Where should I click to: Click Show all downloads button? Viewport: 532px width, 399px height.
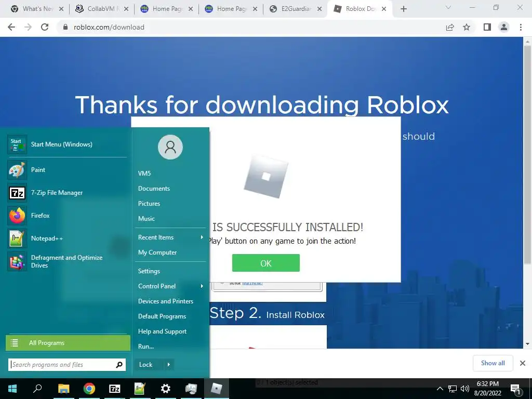coord(493,363)
